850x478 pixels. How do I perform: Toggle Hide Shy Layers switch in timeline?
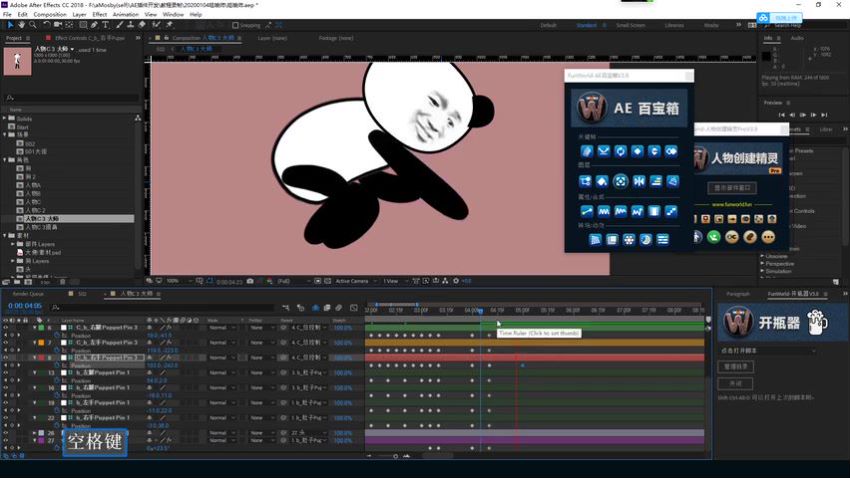[x=315, y=308]
